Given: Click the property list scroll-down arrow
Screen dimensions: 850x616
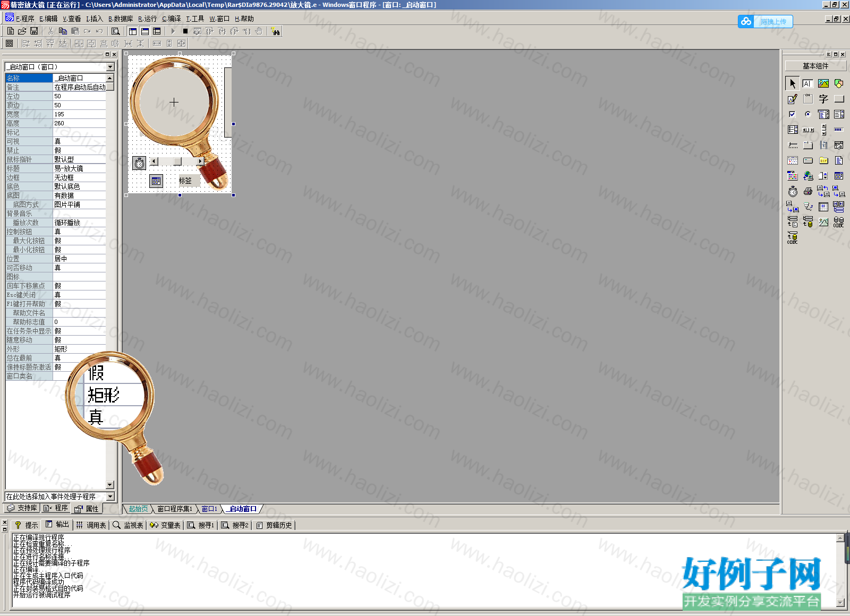Looking at the screenshot, I should 110,484.
